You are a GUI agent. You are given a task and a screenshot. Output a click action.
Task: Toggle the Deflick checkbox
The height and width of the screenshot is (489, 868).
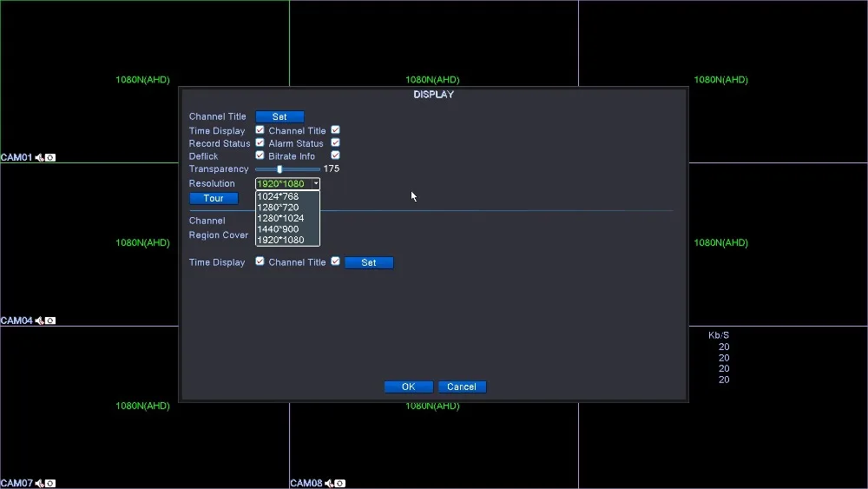click(x=260, y=155)
